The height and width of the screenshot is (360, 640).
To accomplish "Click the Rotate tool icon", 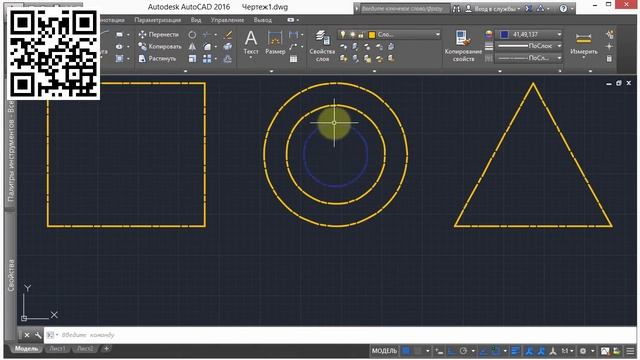I will click(x=192, y=35).
